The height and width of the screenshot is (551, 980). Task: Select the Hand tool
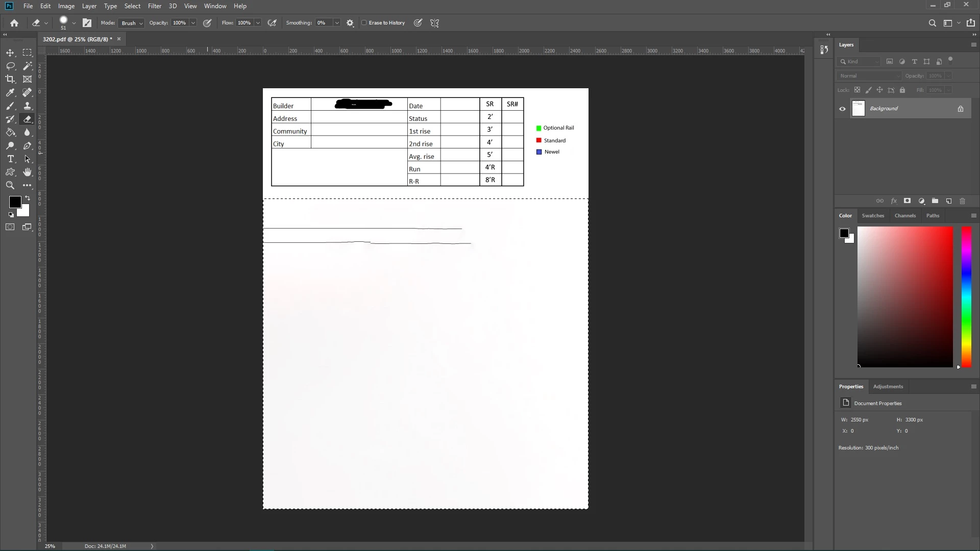[x=28, y=172]
